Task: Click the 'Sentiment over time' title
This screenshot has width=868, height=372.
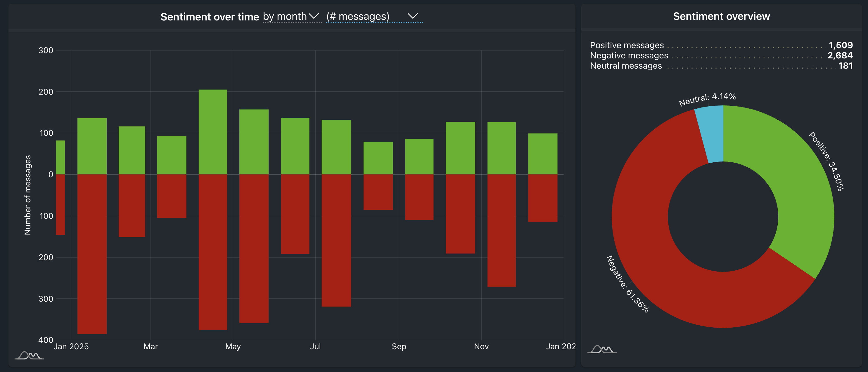Action: pos(209,16)
